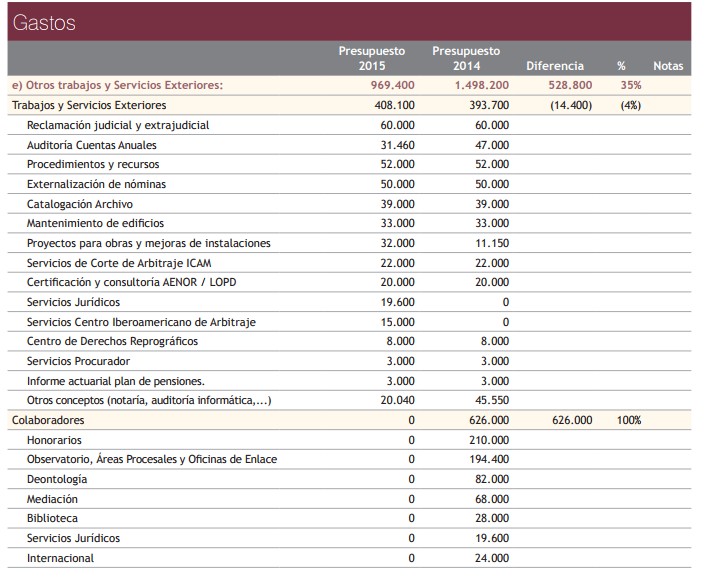Click the value 45.550

pos(492,400)
